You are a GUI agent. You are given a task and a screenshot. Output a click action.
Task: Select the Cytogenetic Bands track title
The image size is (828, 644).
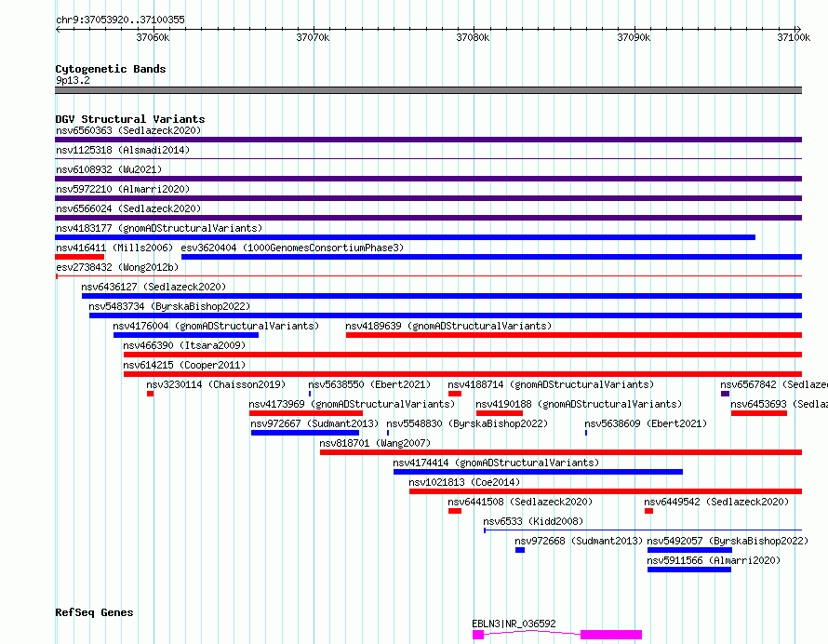tap(111, 69)
